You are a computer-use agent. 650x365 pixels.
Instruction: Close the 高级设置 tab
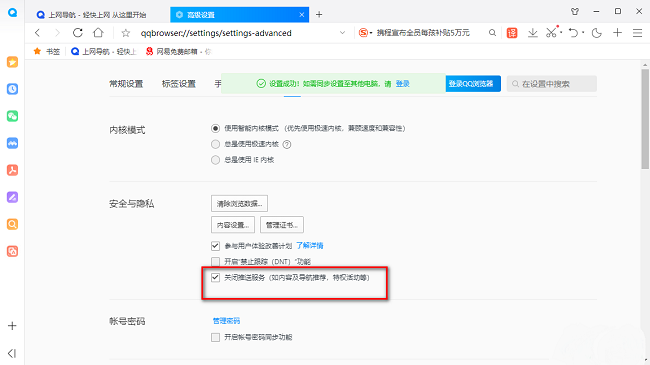[x=302, y=15]
